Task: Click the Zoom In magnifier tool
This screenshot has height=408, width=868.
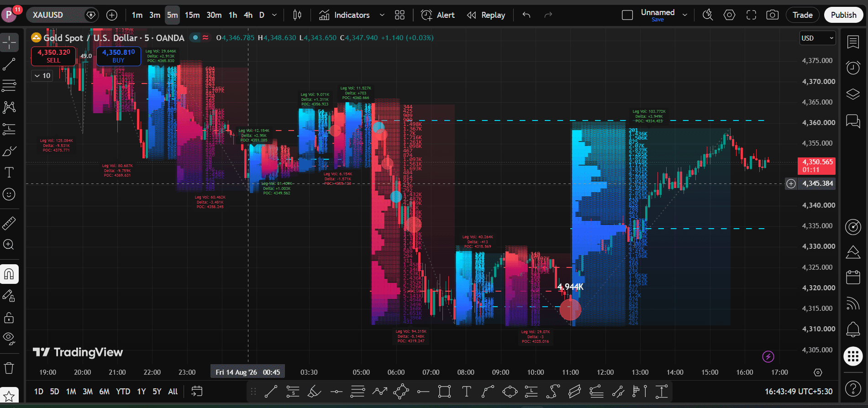Action: [9, 245]
